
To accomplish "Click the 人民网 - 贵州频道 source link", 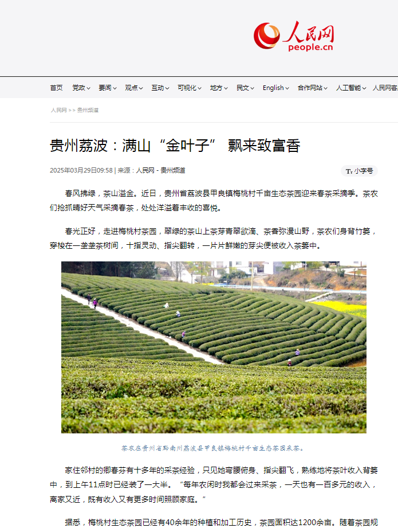I will coord(161,170).
